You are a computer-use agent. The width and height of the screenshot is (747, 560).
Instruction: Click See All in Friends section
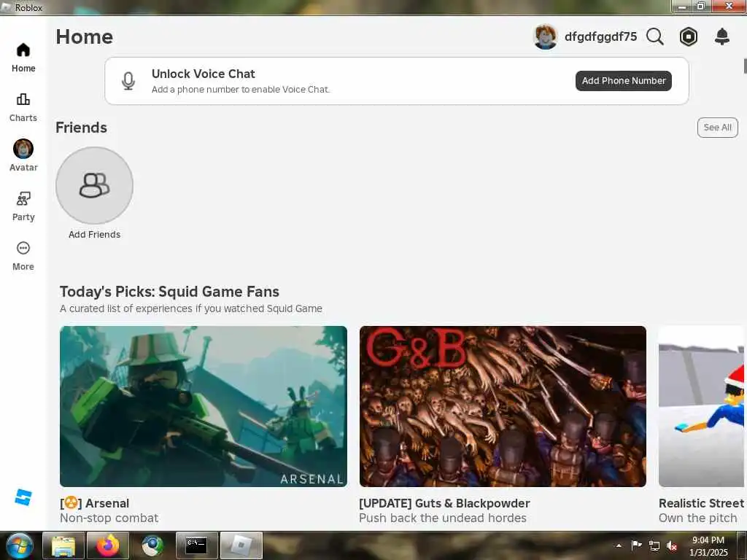point(718,128)
